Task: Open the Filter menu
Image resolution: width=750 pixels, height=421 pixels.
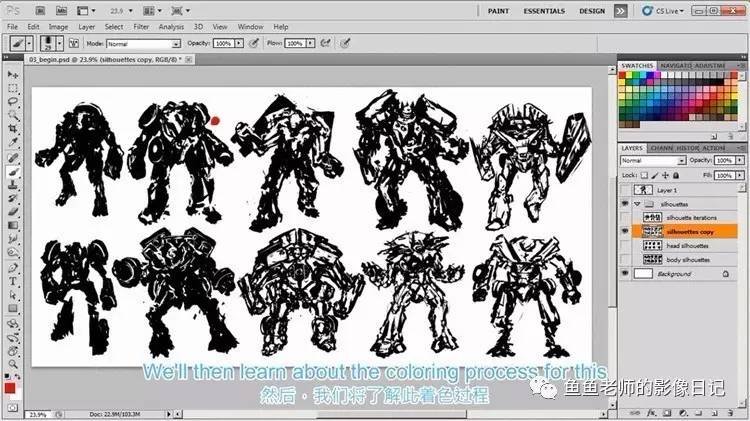Action: click(141, 27)
